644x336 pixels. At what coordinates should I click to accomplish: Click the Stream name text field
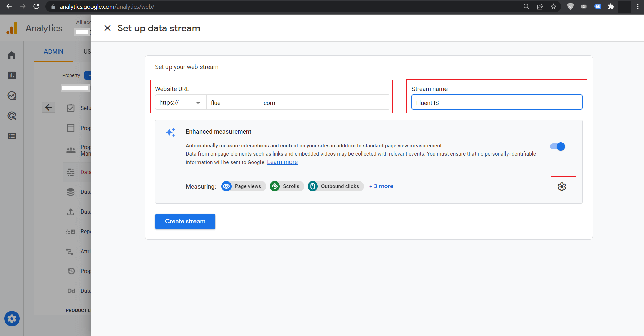click(496, 103)
